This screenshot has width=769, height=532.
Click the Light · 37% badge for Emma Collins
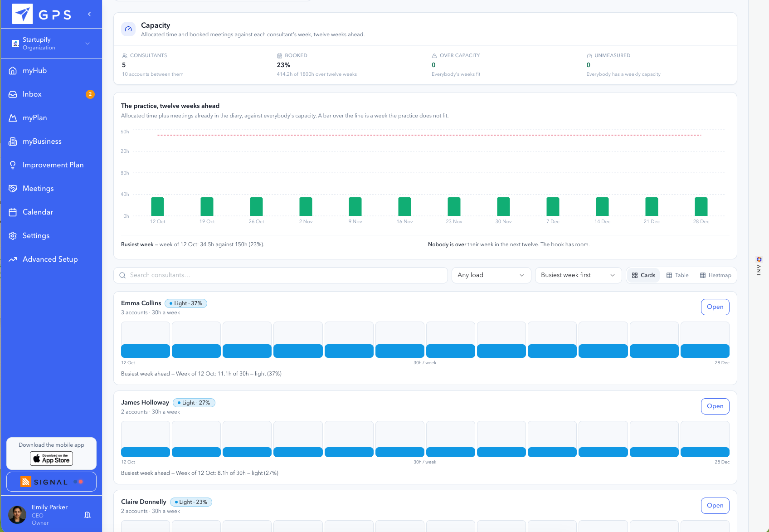(186, 303)
